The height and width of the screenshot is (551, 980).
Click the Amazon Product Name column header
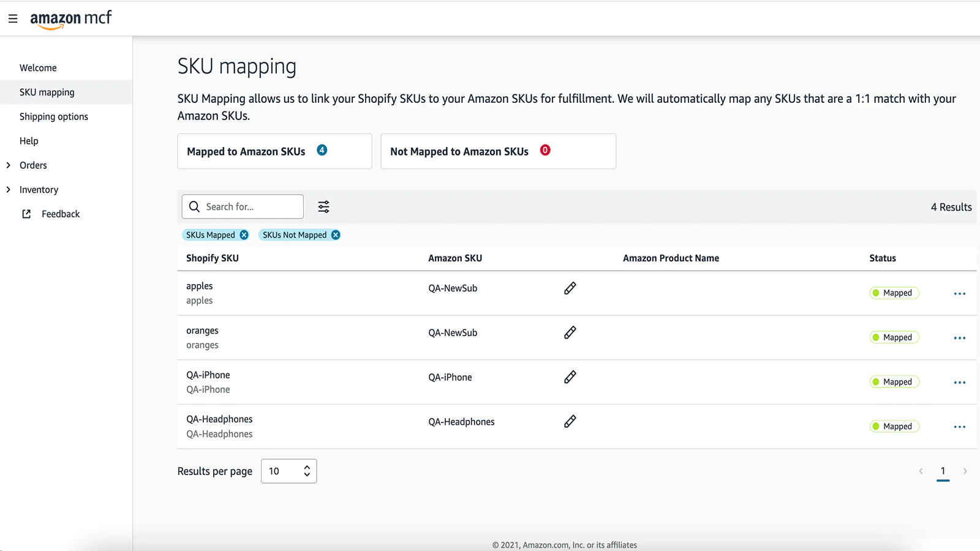[x=671, y=258]
